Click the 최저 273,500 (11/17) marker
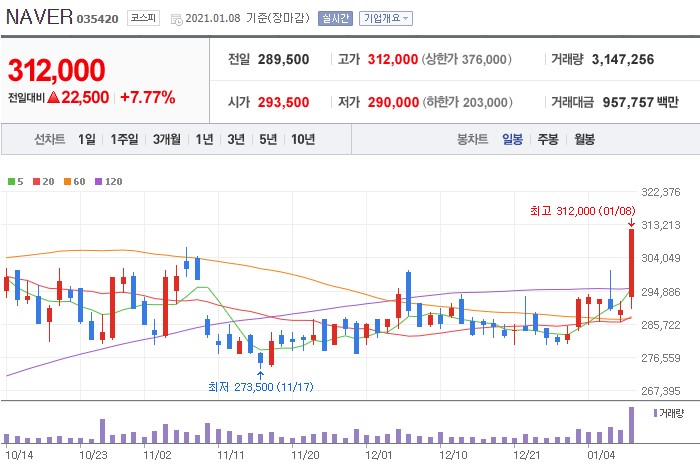Screen dimensions: 700x470 [x=261, y=387]
